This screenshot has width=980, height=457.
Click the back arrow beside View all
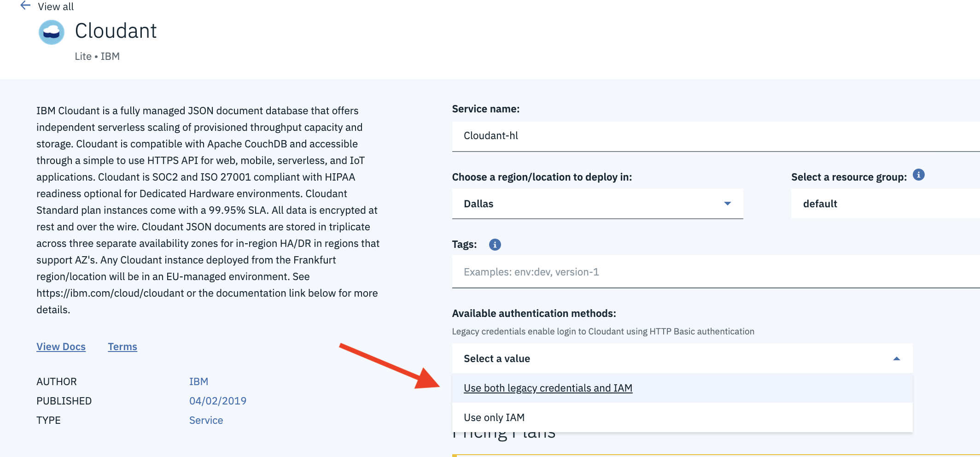[x=25, y=6]
